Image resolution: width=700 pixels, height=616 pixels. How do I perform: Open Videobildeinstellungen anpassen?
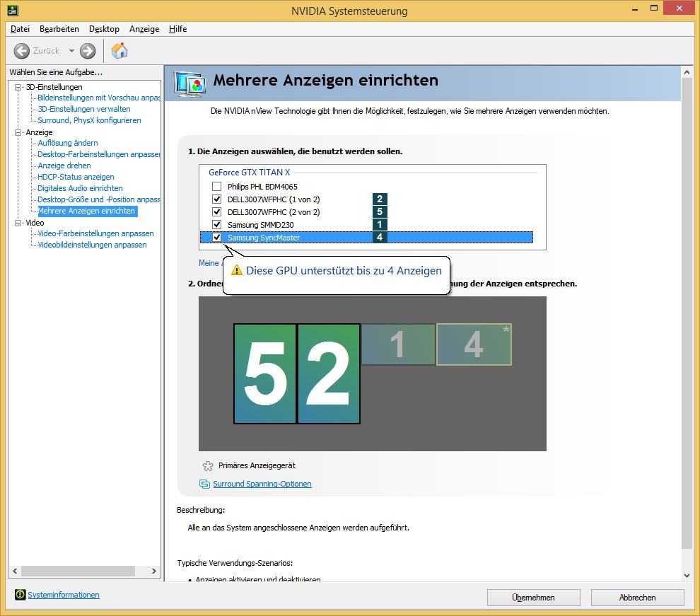(92, 245)
